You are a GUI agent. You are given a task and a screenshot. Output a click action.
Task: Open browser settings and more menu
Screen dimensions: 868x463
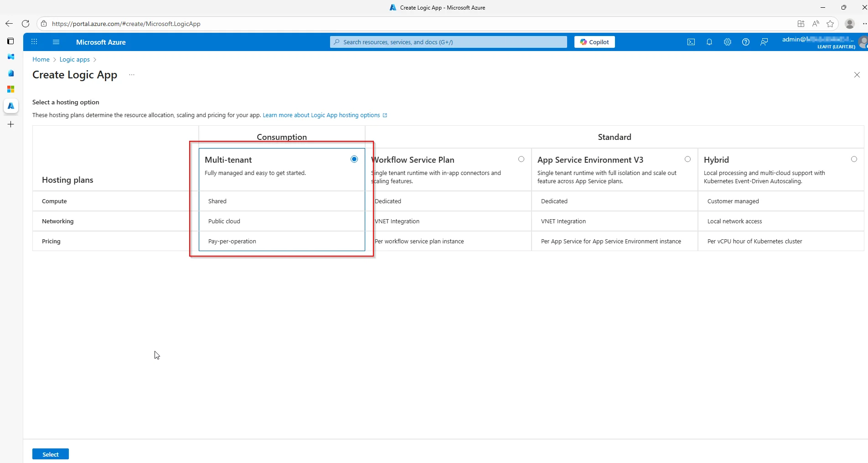click(865, 24)
